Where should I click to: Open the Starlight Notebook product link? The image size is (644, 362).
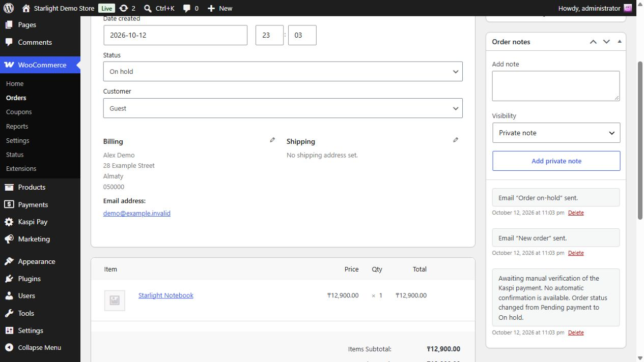pyautogui.click(x=166, y=295)
